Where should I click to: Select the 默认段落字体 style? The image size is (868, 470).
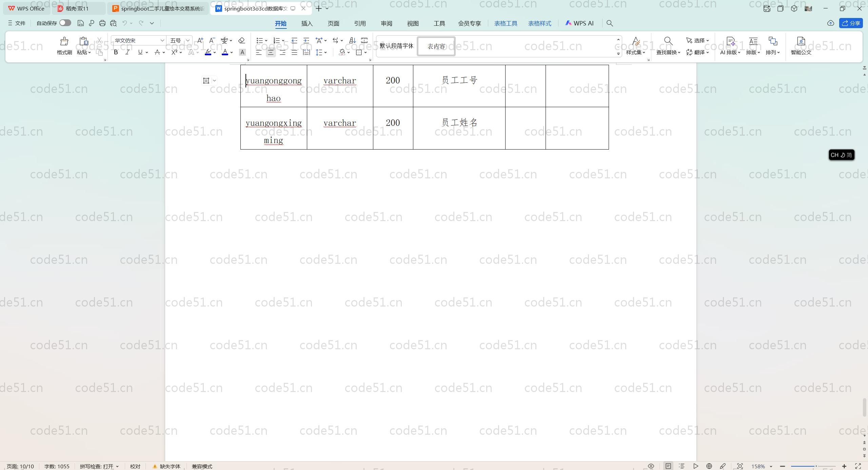pos(396,46)
